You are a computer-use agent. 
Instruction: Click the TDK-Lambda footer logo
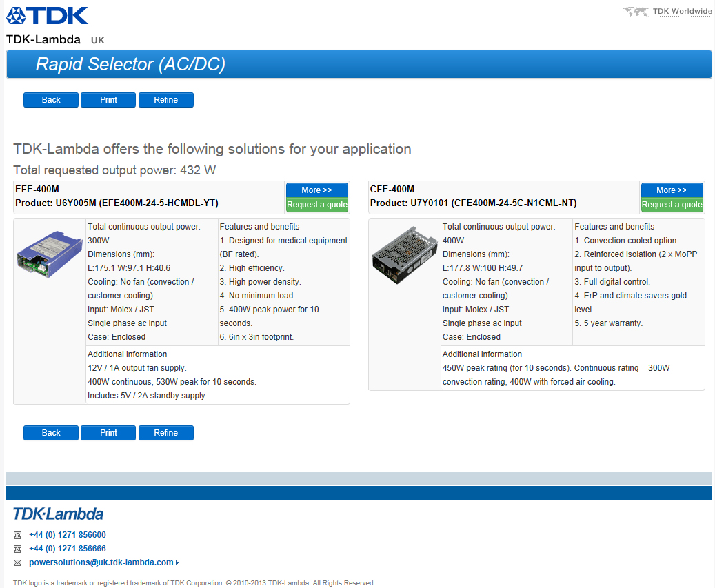[59, 514]
